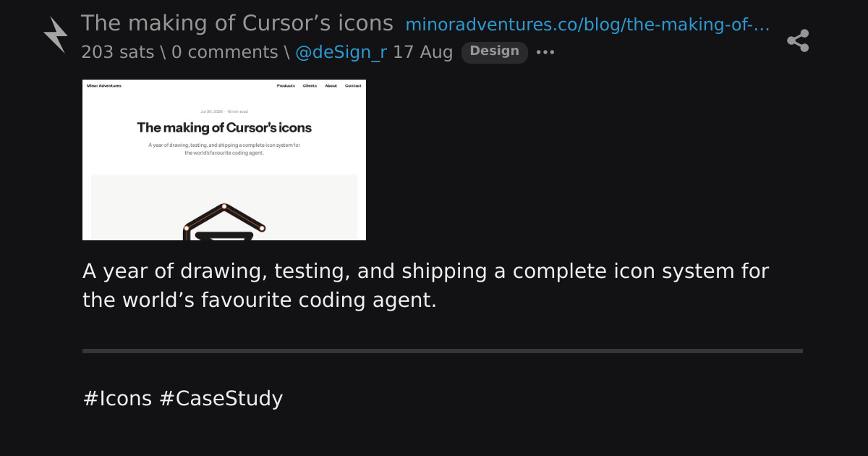Viewport: 868px width, 456px height.
Task: Open the article preview thumbnail image
Action: coord(224,160)
